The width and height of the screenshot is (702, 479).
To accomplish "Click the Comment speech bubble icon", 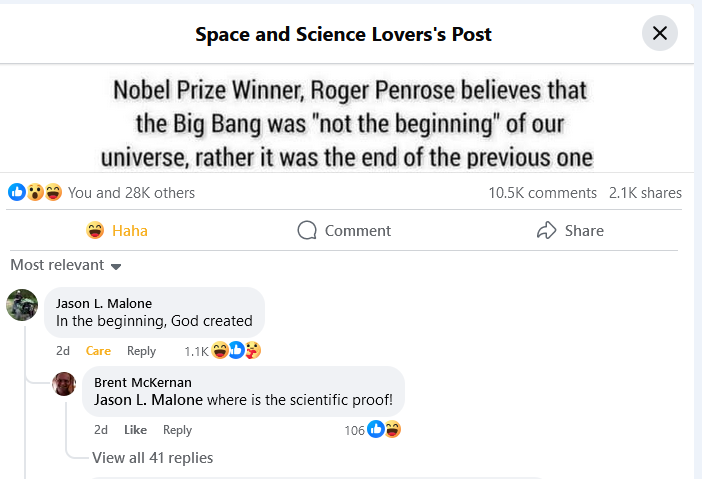I will [x=307, y=231].
